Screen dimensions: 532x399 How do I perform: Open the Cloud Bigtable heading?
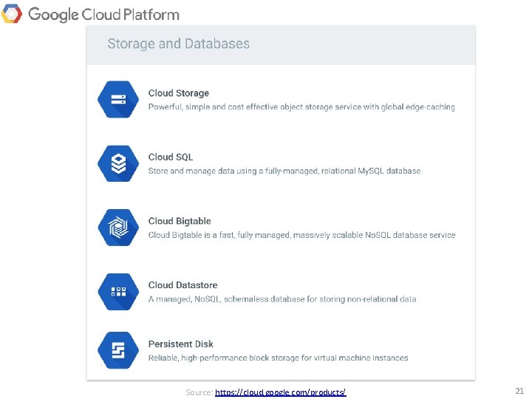[x=180, y=221]
